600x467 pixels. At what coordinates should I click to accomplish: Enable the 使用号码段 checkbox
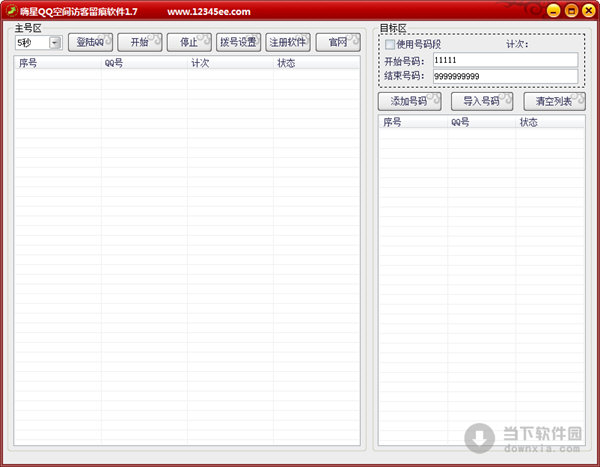click(x=390, y=45)
